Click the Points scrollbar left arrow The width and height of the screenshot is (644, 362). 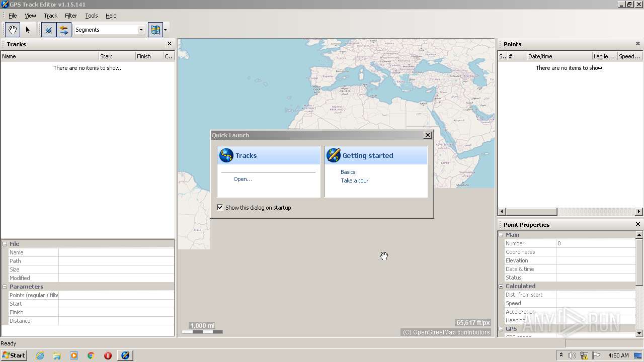click(501, 212)
